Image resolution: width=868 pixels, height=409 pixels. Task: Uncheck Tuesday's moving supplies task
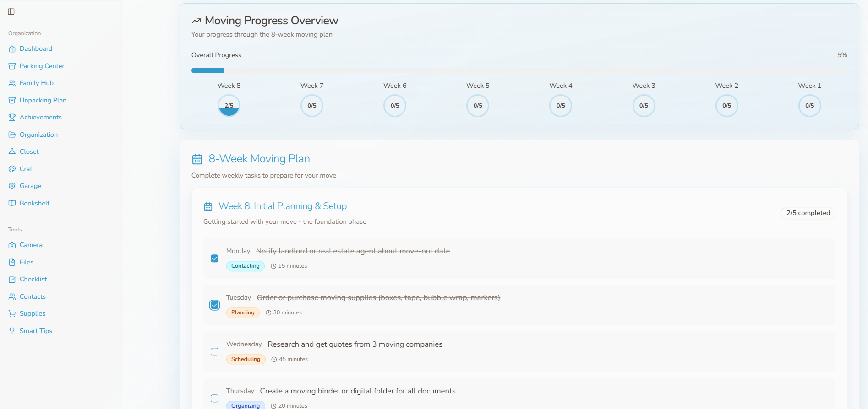[214, 305]
